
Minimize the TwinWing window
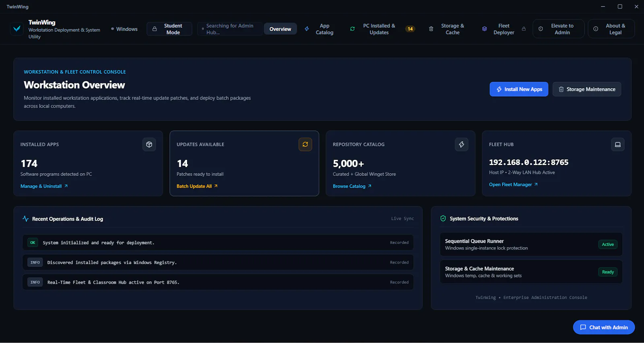click(x=603, y=6)
